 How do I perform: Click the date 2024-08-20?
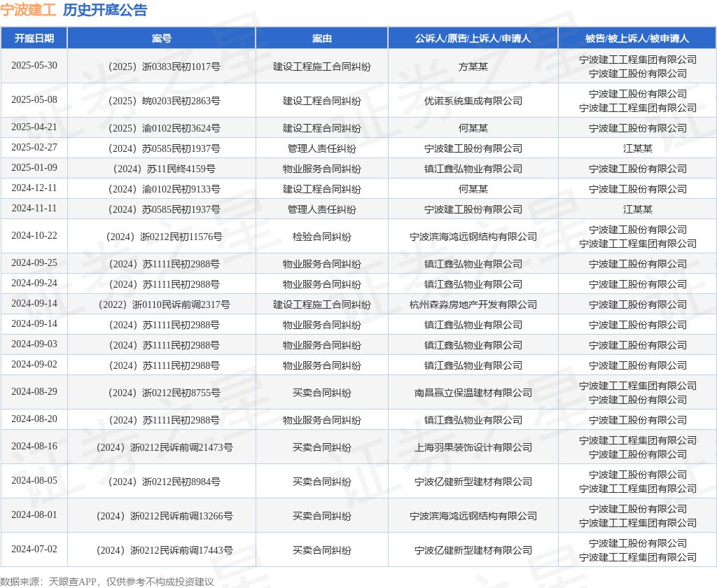(34, 419)
